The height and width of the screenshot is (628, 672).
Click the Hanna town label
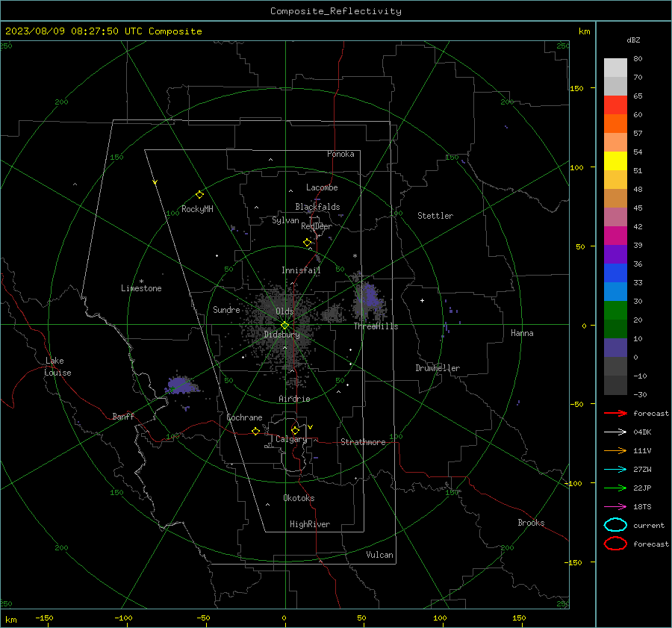click(x=522, y=333)
